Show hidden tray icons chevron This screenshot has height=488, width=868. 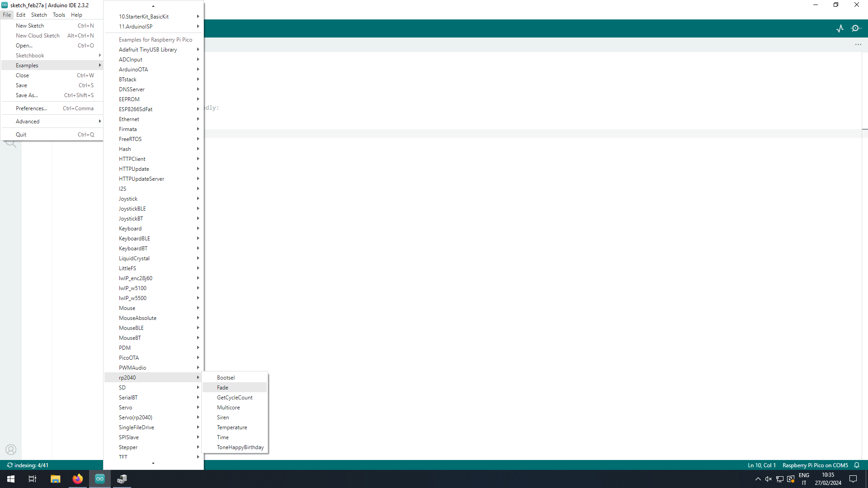758,479
